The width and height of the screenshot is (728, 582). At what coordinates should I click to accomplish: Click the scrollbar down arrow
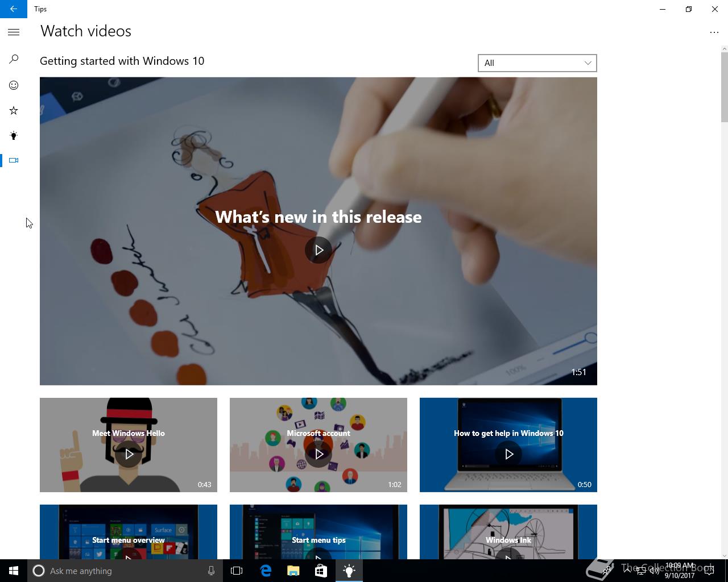coord(724,556)
